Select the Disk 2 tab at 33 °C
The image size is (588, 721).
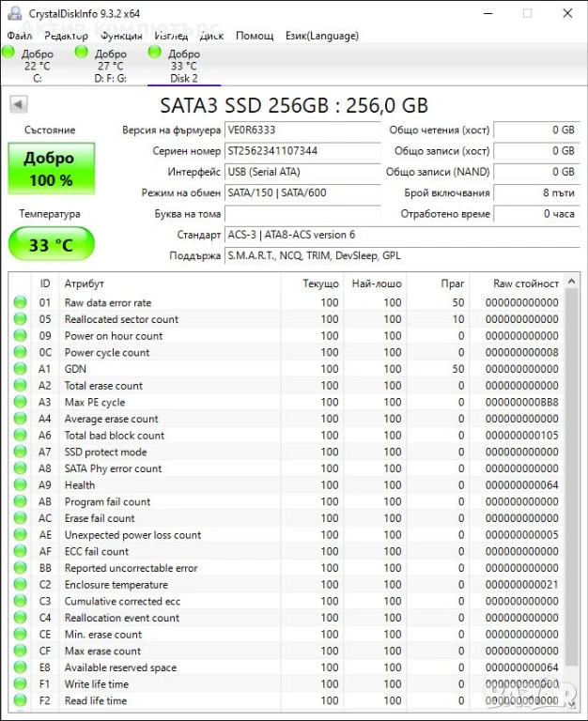point(180,66)
